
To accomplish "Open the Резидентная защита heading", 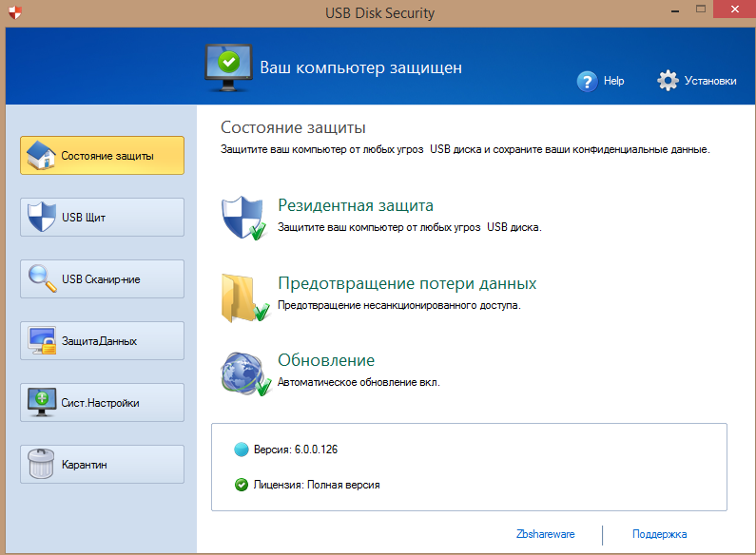I will (356, 205).
